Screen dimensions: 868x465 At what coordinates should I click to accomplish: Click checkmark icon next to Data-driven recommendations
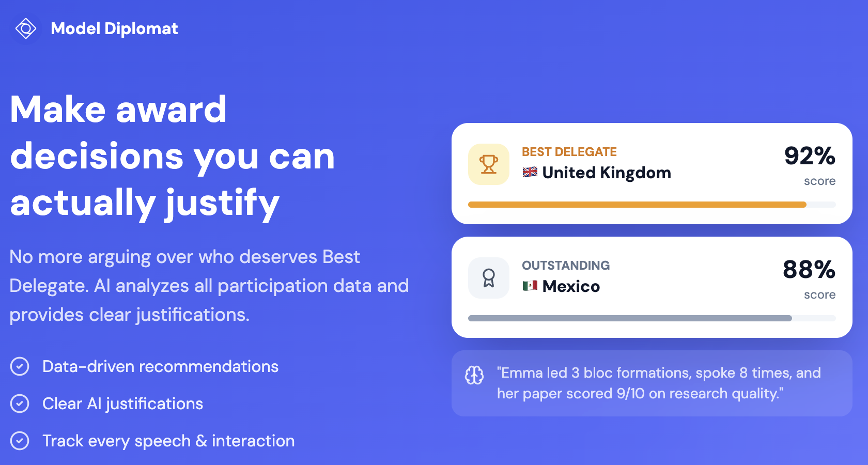coord(20,366)
